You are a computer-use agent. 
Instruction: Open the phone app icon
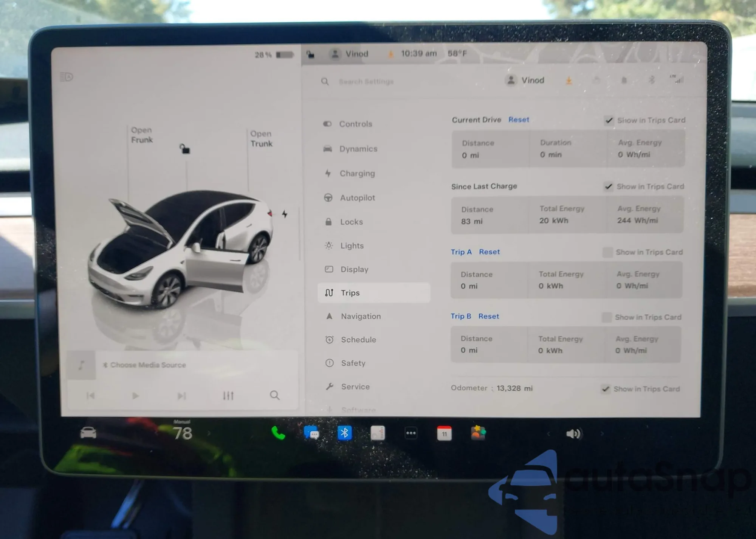click(278, 433)
